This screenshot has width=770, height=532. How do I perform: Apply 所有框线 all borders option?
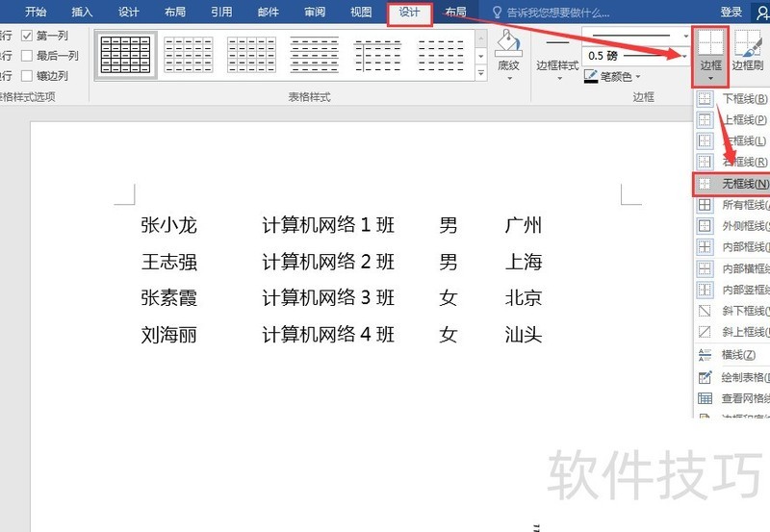pos(732,205)
